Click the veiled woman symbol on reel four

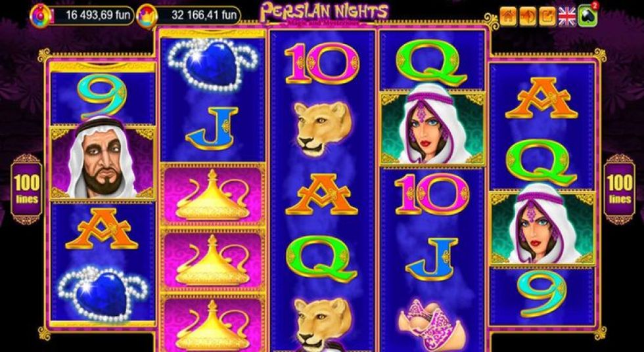pyautogui.click(x=432, y=127)
